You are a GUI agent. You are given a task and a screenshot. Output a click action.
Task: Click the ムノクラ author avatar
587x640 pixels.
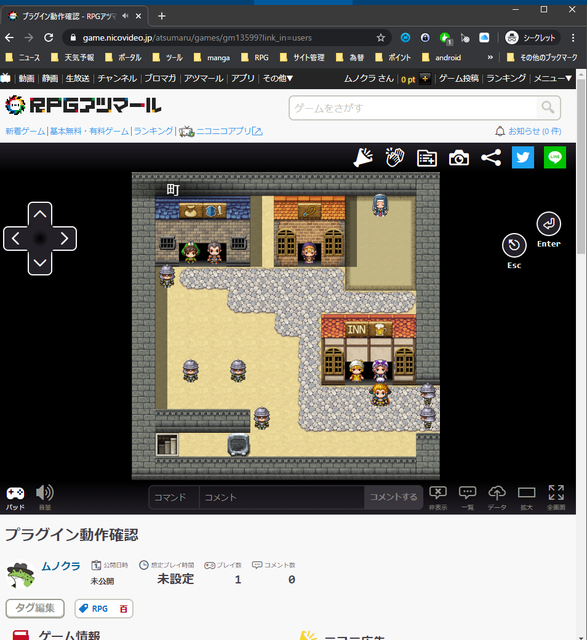click(21, 575)
